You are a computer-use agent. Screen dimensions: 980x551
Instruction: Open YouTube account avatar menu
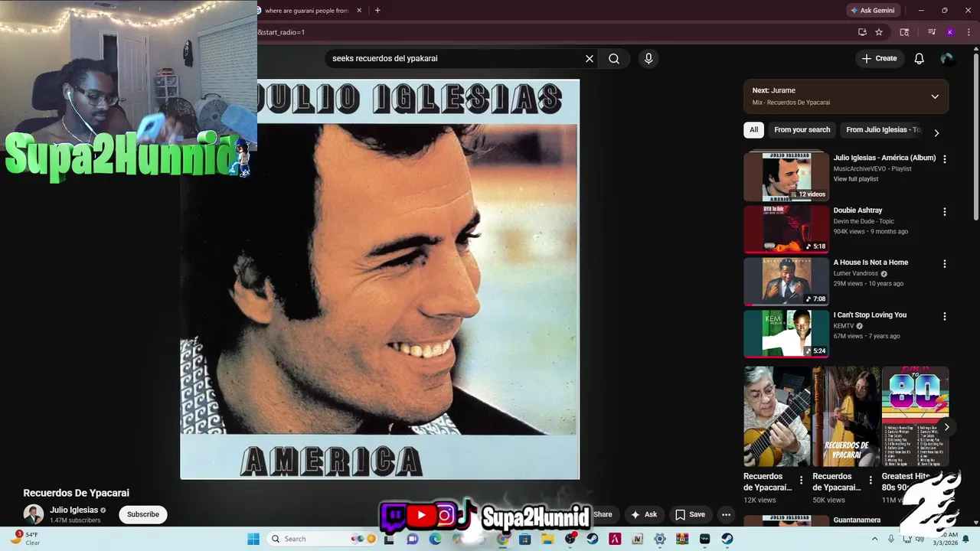947,59
